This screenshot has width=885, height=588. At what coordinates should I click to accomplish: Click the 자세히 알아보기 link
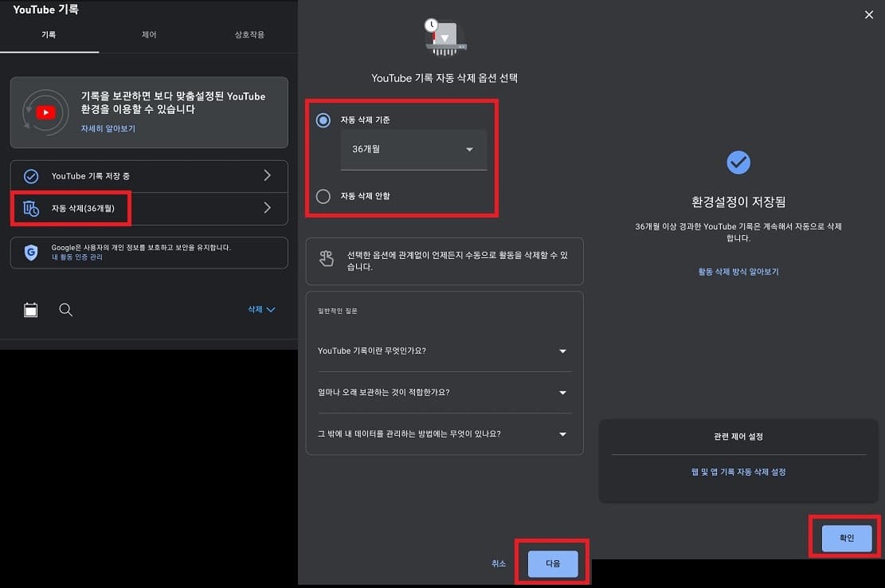[x=108, y=128]
